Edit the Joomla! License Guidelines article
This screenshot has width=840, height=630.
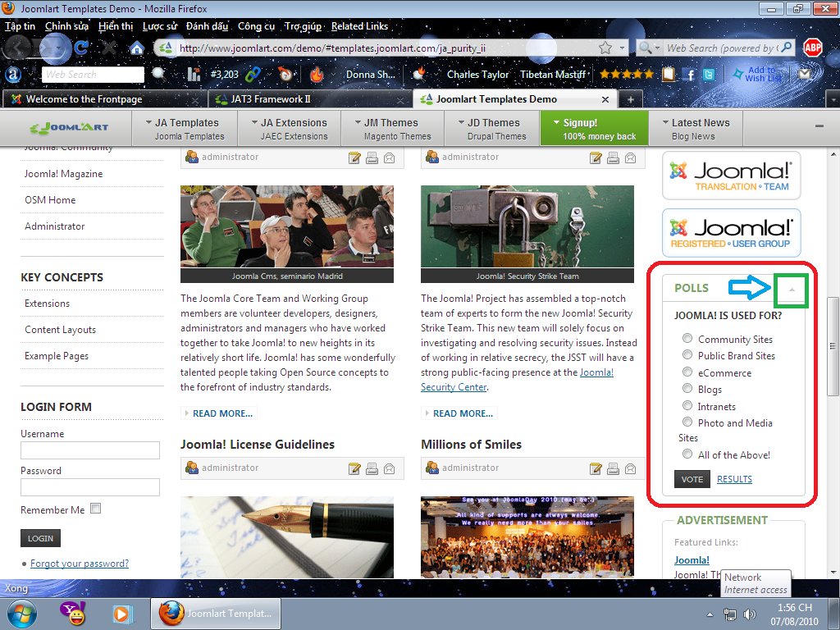click(x=354, y=468)
